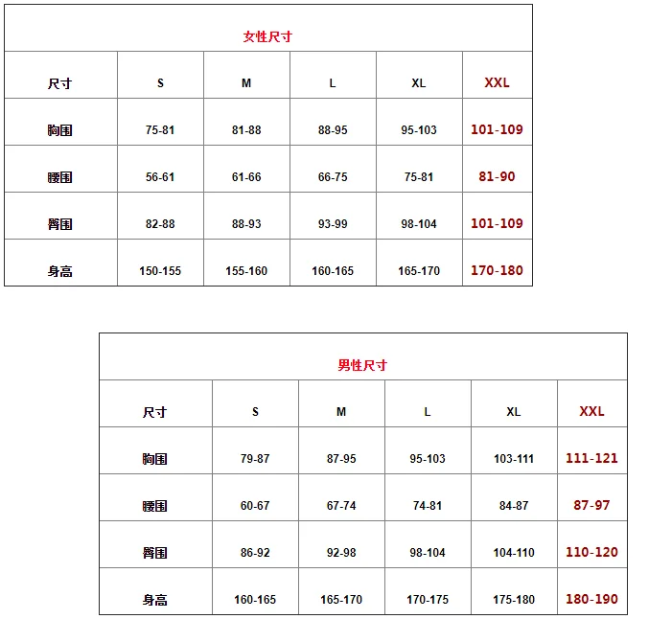Viewport: 672px width, 642px height.
Task: Click men's L height value 170-175
Action: tap(428, 600)
